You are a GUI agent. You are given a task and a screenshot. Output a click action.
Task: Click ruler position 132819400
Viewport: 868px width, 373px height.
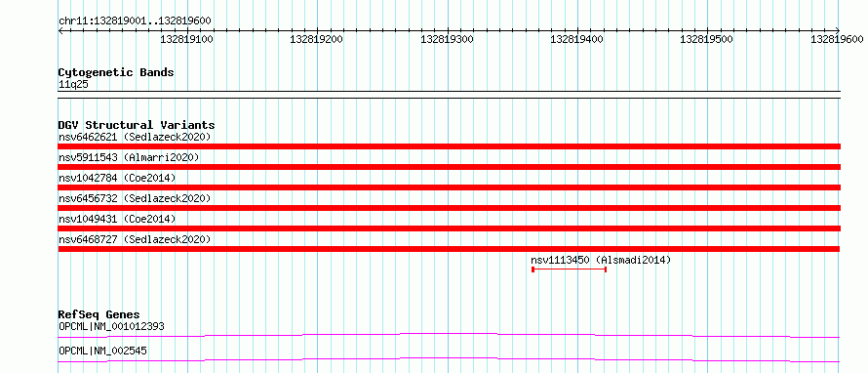(x=576, y=39)
